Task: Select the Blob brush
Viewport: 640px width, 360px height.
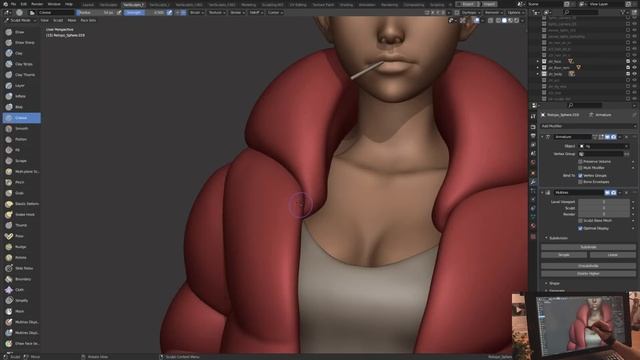Action: click(x=21, y=107)
